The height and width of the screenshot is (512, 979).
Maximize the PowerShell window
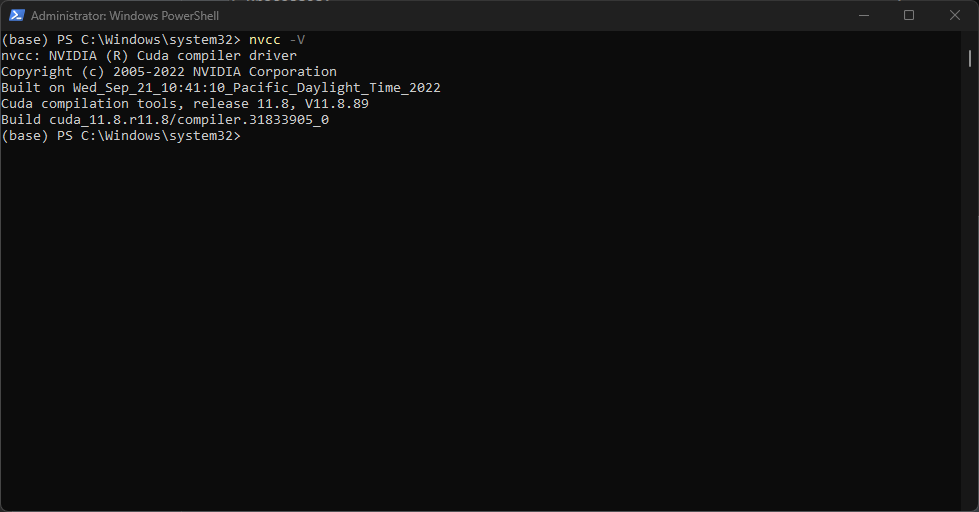[x=909, y=16]
